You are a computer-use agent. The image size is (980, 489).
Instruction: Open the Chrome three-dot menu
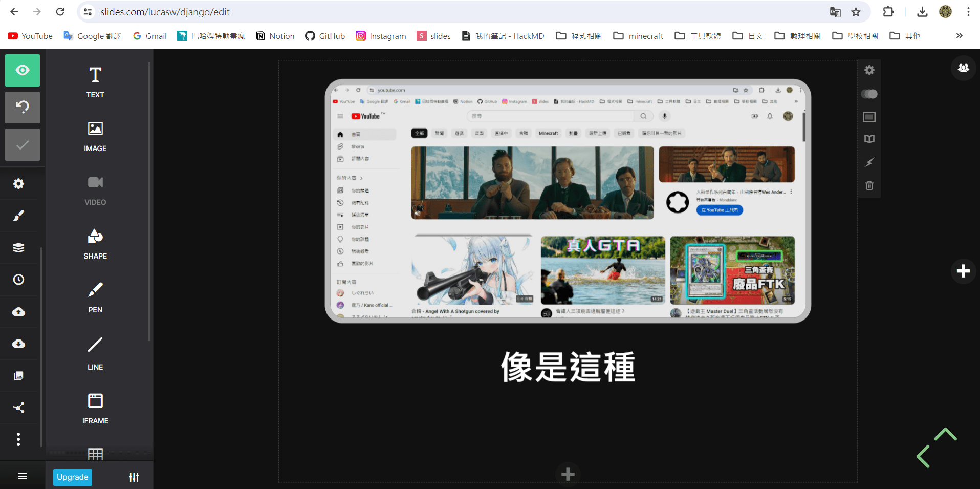tap(968, 12)
